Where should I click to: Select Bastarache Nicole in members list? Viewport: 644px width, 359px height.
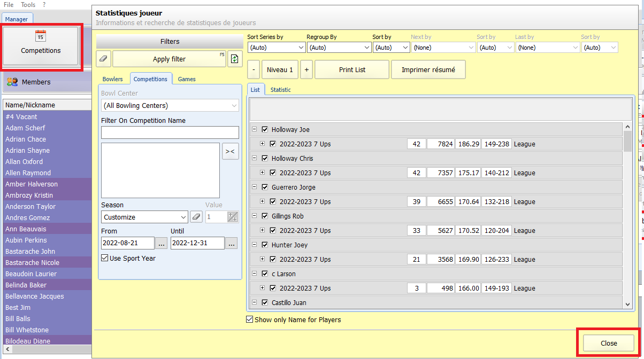(47, 262)
